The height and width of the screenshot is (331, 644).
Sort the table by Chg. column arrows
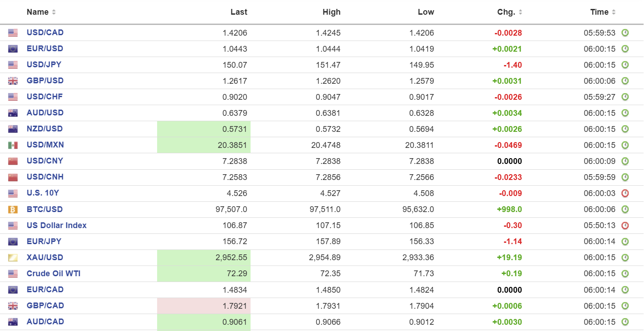click(520, 12)
